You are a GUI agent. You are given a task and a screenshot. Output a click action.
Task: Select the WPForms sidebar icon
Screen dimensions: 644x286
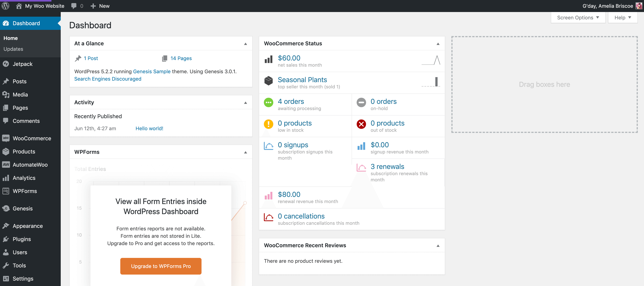[x=6, y=191]
